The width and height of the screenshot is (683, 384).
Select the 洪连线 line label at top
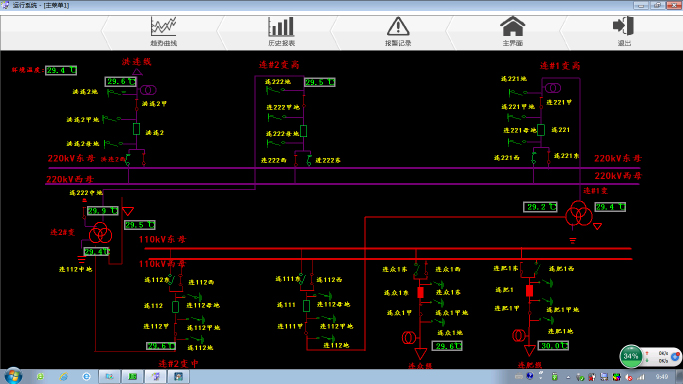click(x=136, y=62)
